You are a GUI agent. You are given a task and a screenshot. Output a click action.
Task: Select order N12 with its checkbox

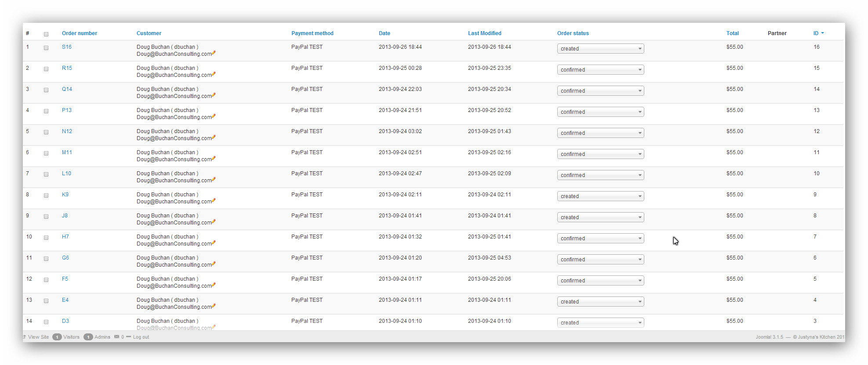tap(46, 132)
